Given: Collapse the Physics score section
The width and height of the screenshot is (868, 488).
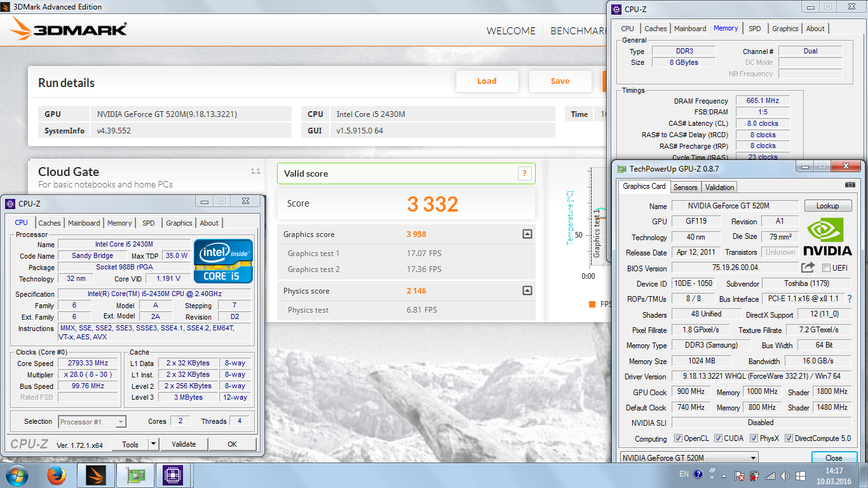Looking at the screenshot, I should pyautogui.click(x=527, y=290).
